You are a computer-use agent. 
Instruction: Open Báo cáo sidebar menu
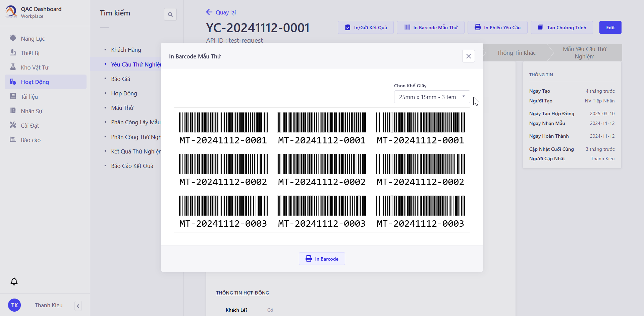(x=46, y=140)
